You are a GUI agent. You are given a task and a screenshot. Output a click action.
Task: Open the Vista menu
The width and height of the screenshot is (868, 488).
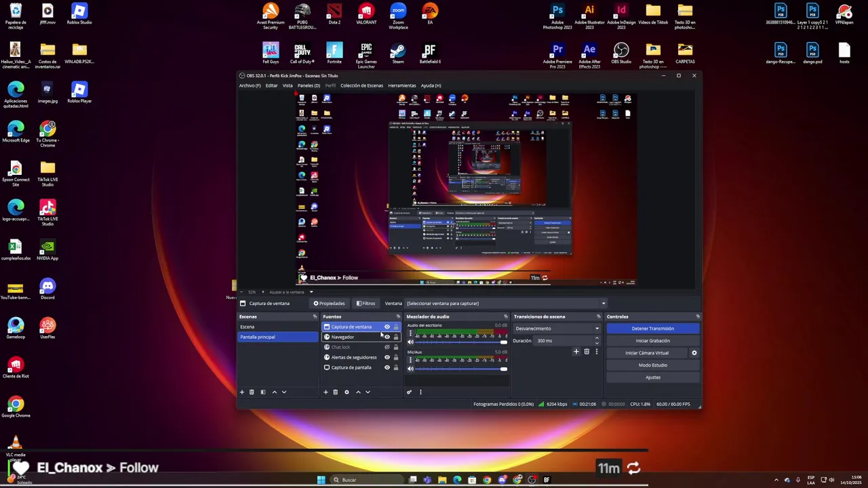tap(288, 85)
